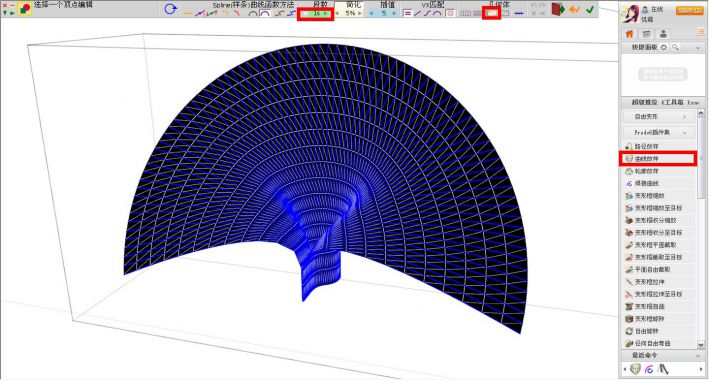Select the yellow straight line curve method
Image resolution: width=709 pixels, height=380 pixels.
click(188, 14)
